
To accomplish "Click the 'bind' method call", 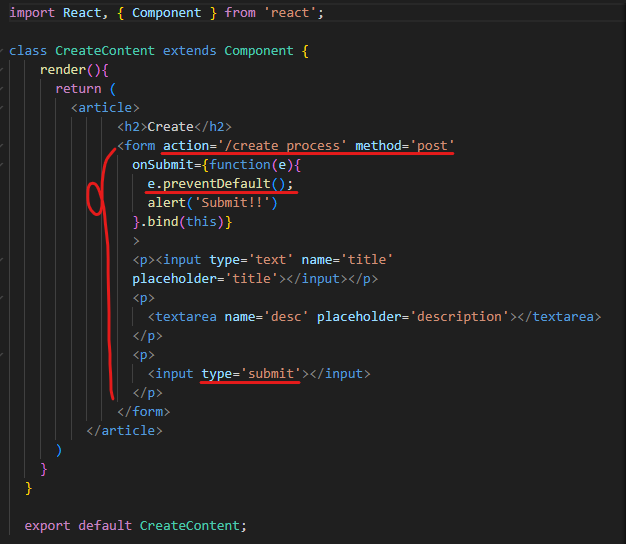I will [163, 222].
